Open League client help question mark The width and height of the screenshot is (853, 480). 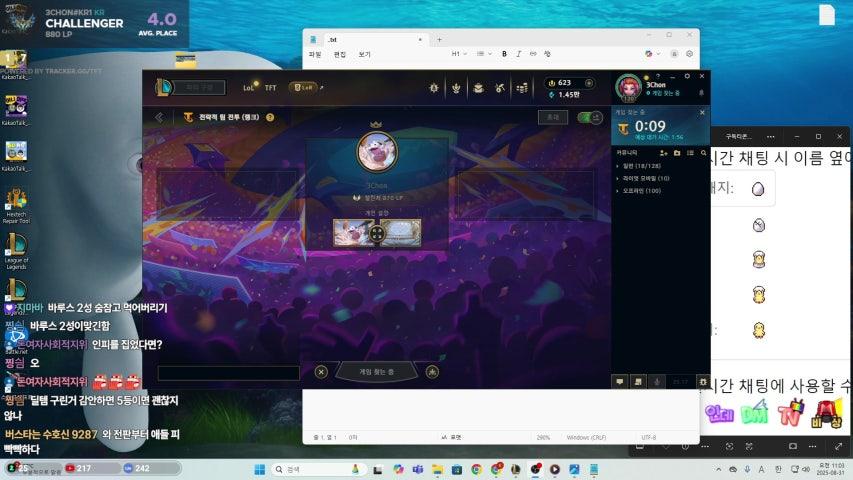coord(658,76)
